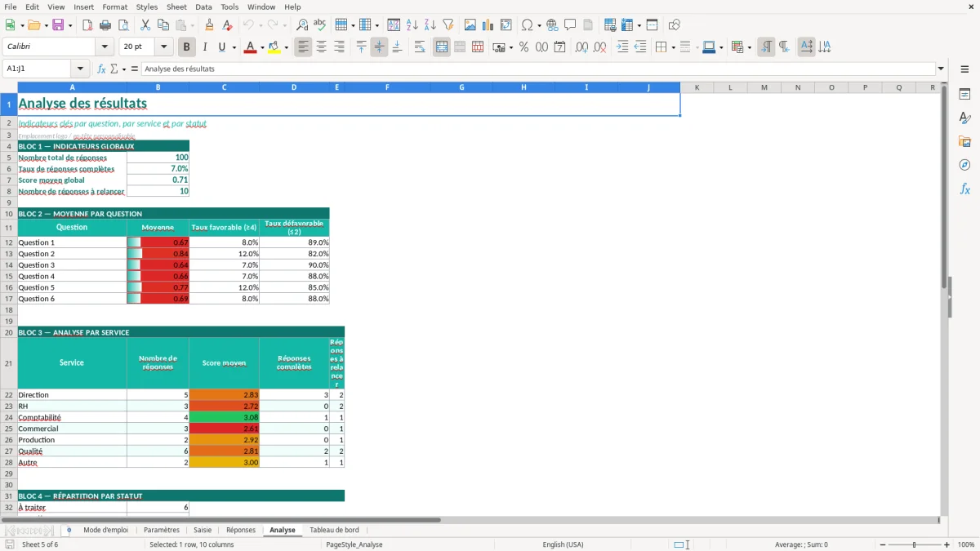Open Print Preview toggle
The height and width of the screenshot is (551, 980).
tap(123, 25)
